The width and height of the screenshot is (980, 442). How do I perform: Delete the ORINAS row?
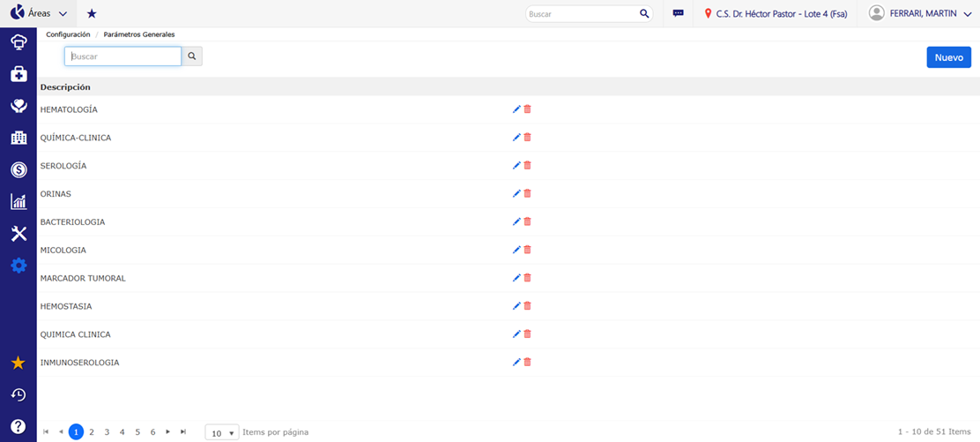point(527,194)
